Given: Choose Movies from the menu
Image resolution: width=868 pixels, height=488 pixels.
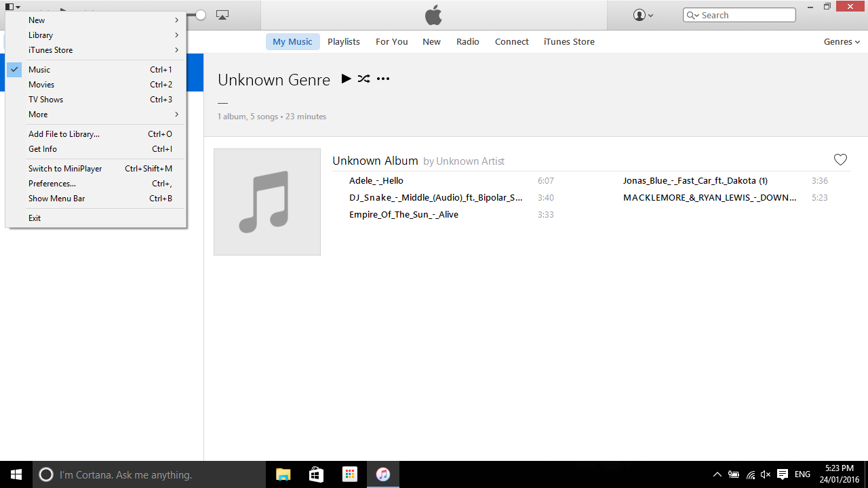Looking at the screenshot, I should click(96, 85).
